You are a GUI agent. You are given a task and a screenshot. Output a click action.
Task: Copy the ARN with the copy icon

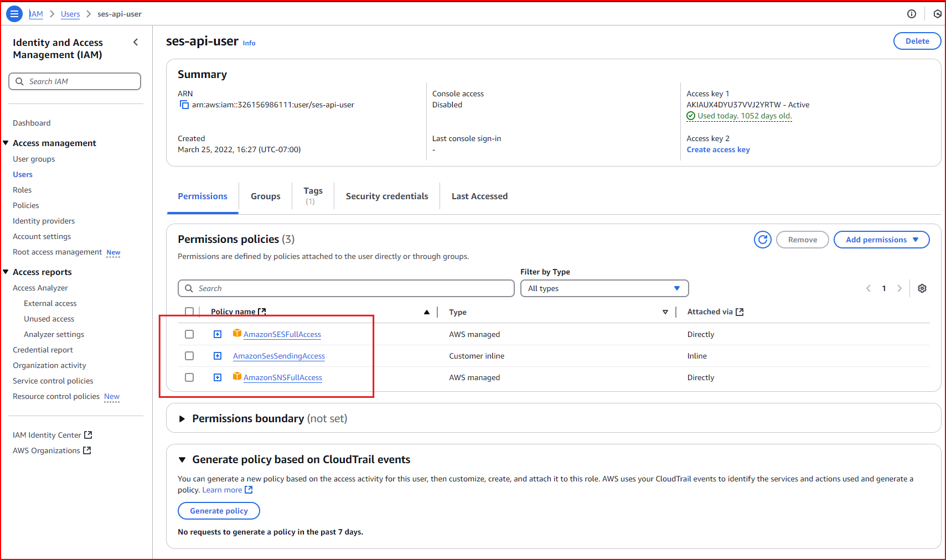[184, 105]
